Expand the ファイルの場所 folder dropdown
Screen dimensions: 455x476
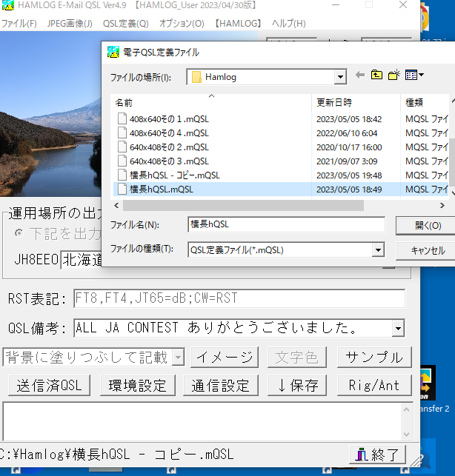[339, 76]
